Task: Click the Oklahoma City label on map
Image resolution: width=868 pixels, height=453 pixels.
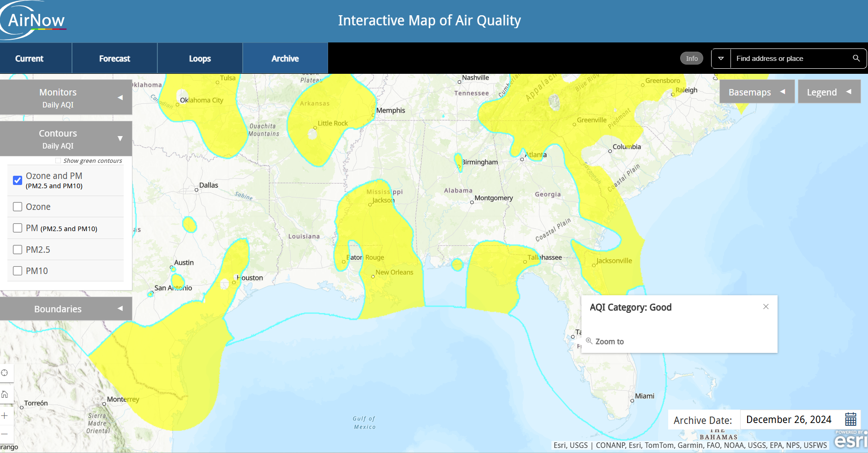Action: click(x=202, y=100)
